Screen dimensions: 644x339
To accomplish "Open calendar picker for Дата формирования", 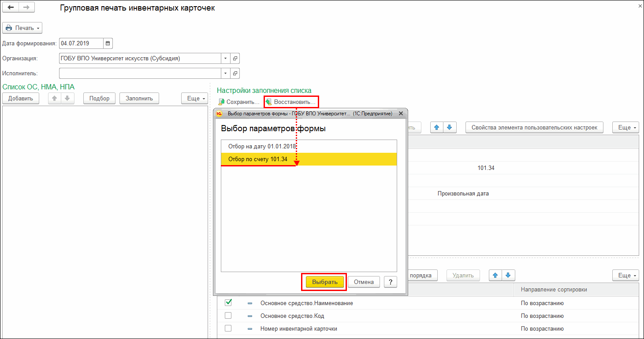I will coord(108,43).
